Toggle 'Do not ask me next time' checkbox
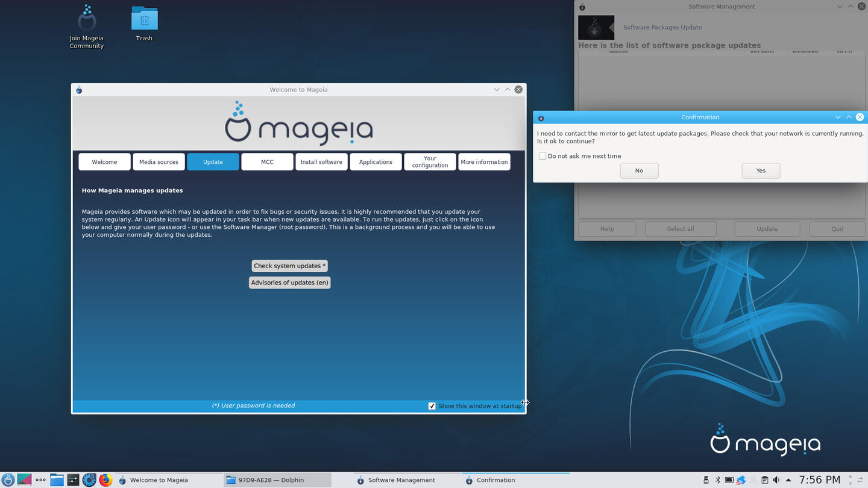This screenshot has height=488, width=868. click(x=542, y=156)
